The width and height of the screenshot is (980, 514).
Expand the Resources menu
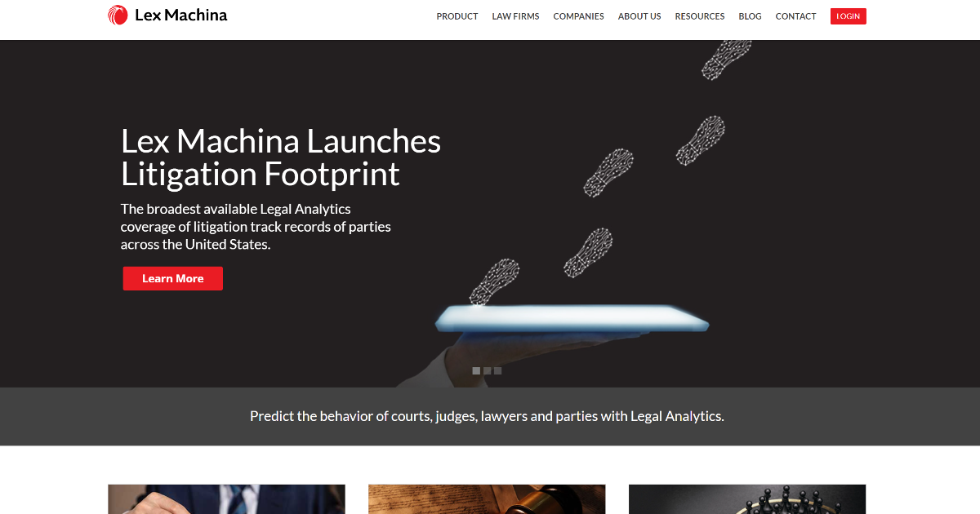[x=700, y=16]
